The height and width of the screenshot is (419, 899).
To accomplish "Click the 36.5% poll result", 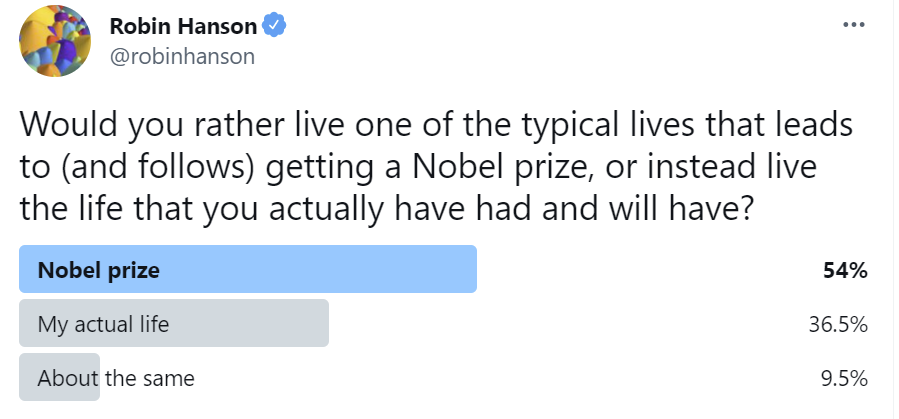I will pyautogui.click(x=838, y=324).
